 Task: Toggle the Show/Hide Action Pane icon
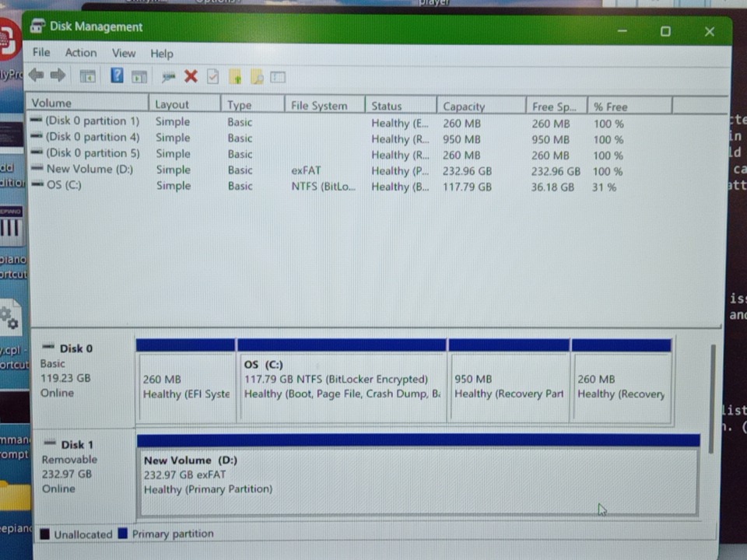139,77
